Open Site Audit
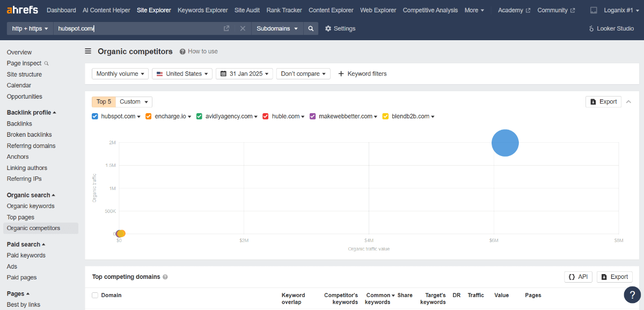644x310 pixels. tap(247, 10)
